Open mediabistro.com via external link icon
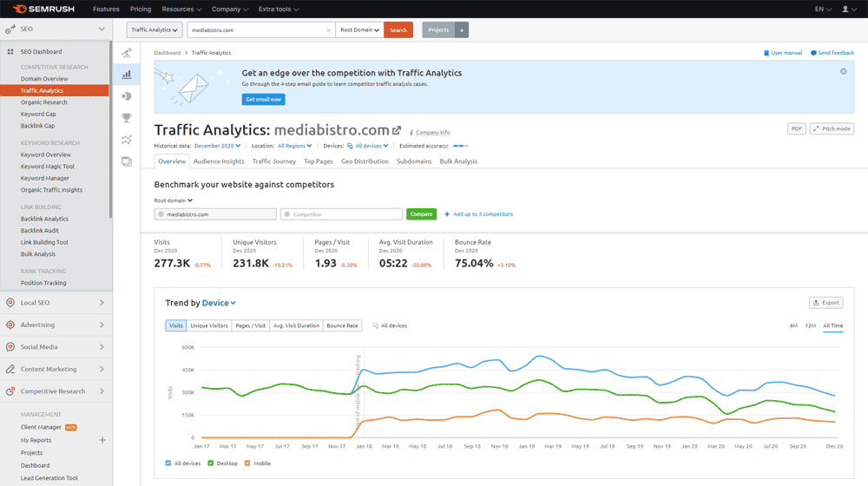The width and height of the screenshot is (868, 486). pyautogui.click(x=397, y=131)
